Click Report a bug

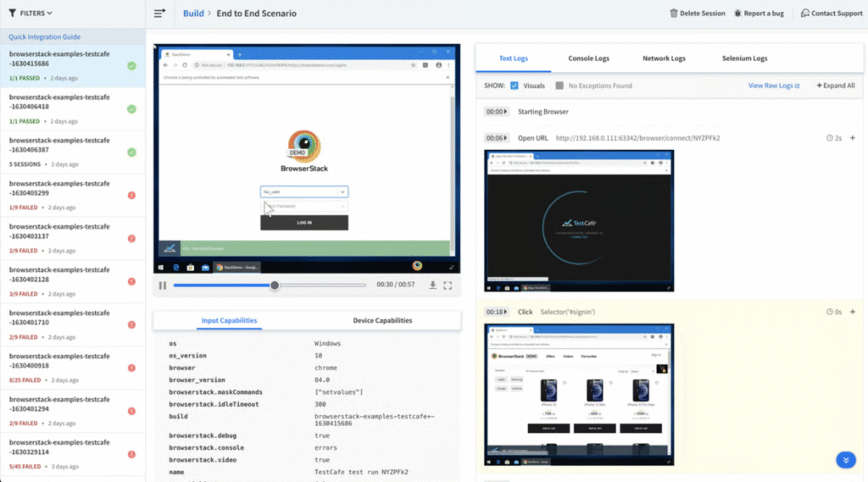(759, 14)
